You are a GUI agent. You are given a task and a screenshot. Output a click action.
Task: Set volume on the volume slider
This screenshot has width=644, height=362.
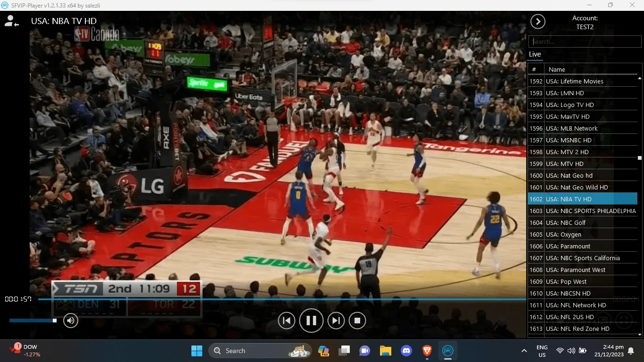(33, 321)
